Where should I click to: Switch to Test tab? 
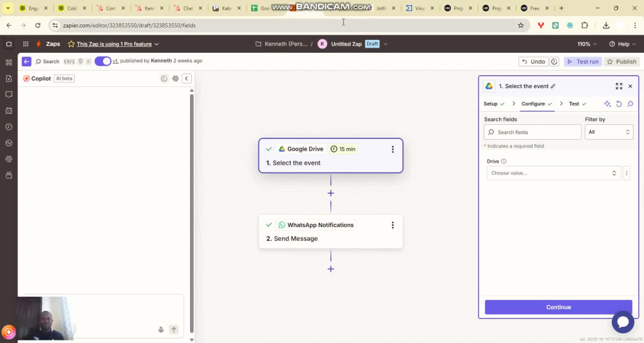point(578,104)
